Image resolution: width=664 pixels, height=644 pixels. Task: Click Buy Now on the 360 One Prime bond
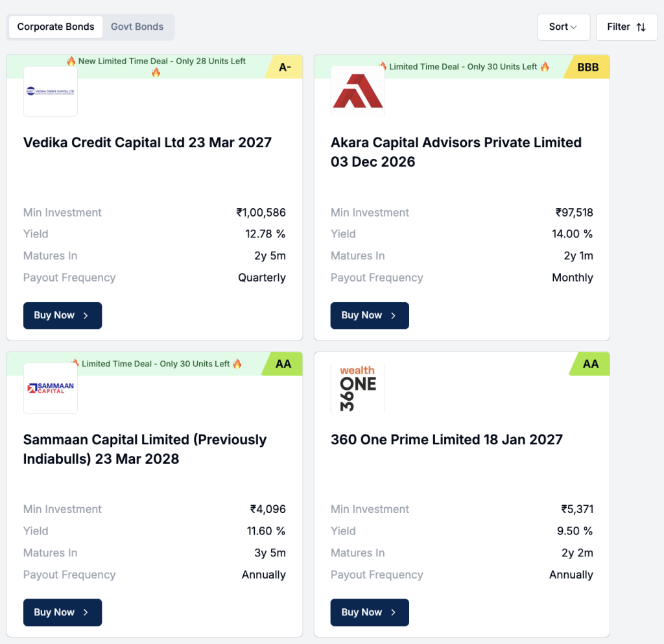(370, 612)
